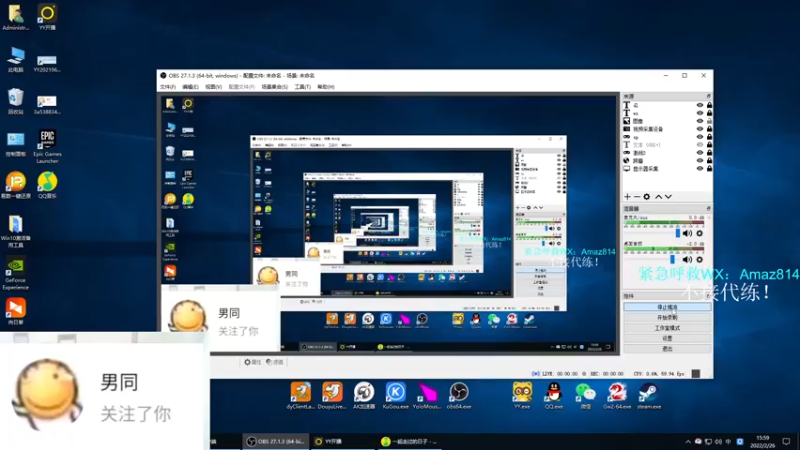Open 编辑(E) menu in OBS
The image size is (800, 450).
point(190,87)
